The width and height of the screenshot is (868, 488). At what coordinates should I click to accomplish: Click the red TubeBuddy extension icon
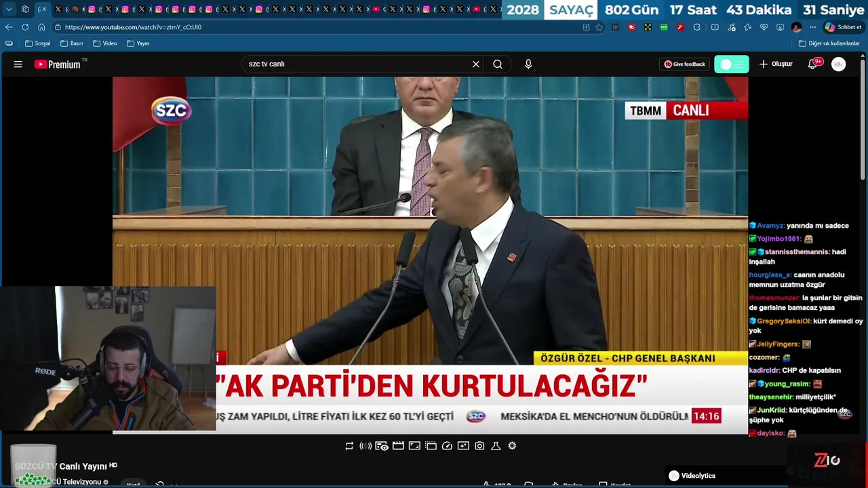point(631,27)
